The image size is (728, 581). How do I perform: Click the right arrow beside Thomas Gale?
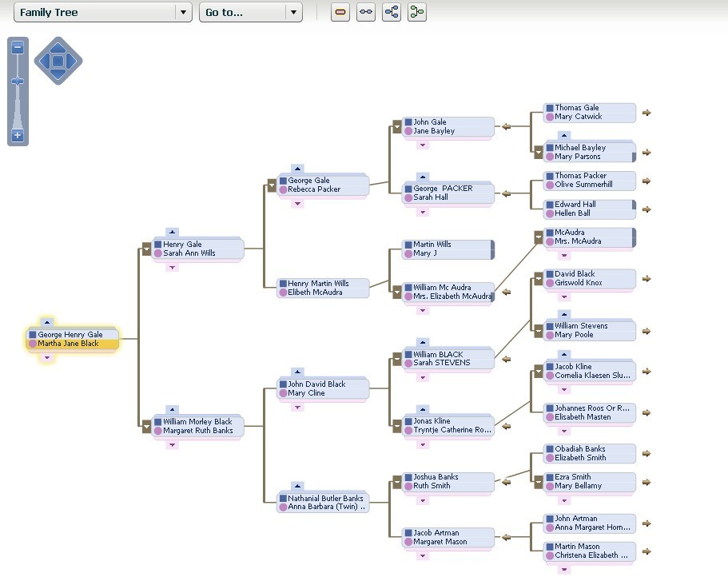click(x=646, y=113)
